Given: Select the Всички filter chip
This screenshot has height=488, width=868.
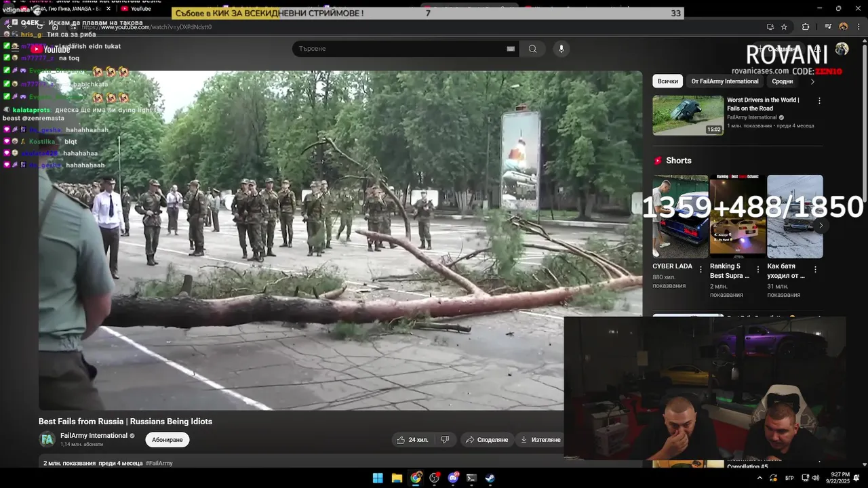Looking at the screenshot, I should click(x=668, y=81).
